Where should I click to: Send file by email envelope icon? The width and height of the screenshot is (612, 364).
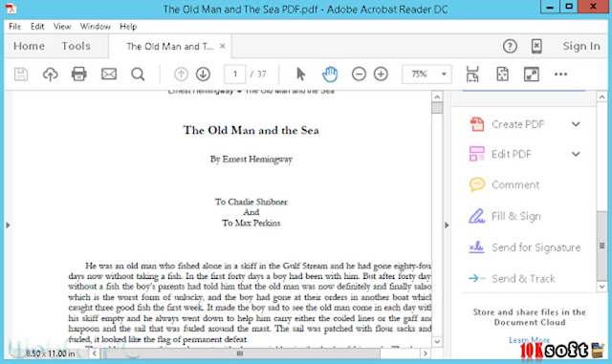(x=109, y=75)
